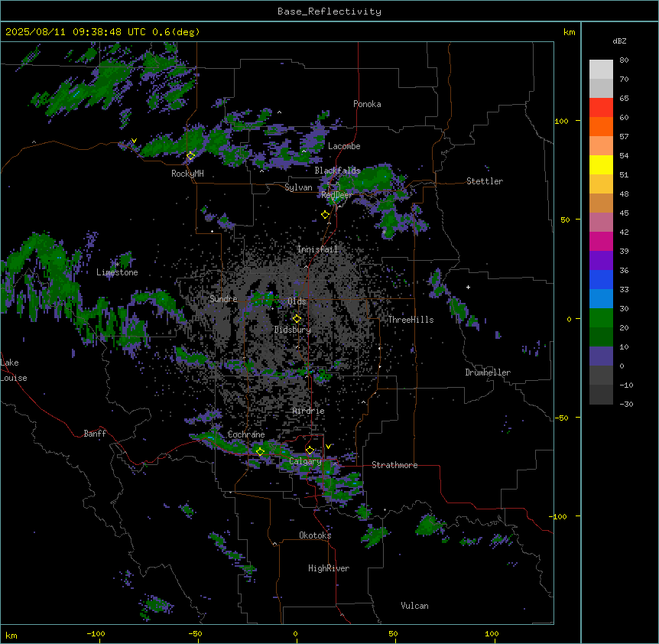Click the Stettler city label
This screenshot has width=659, height=644.
click(x=485, y=181)
